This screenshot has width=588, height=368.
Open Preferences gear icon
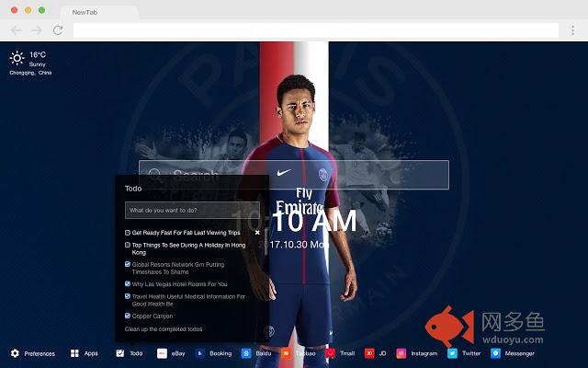(15, 353)
